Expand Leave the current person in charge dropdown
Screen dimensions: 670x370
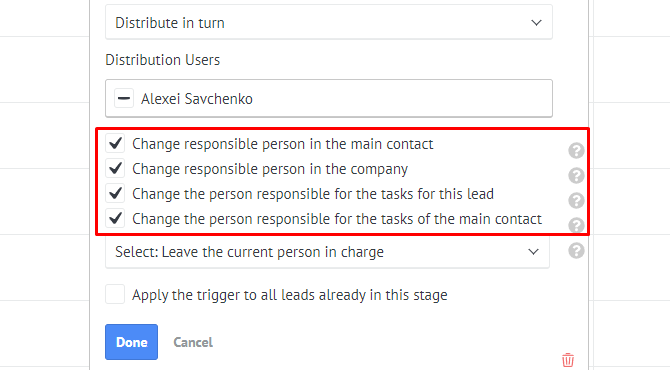tap(327, 252)
